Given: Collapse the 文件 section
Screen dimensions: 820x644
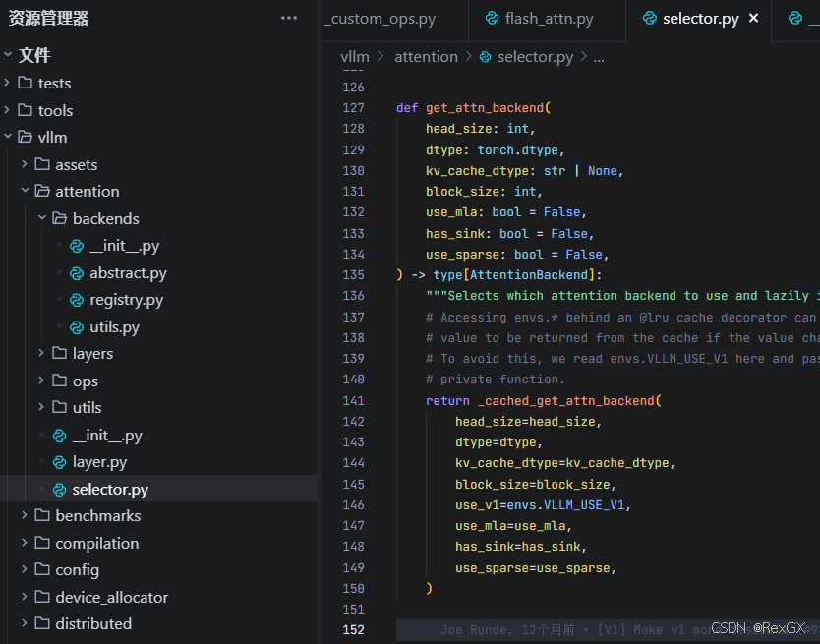Looking at the screenshot, I should [7, 54].
